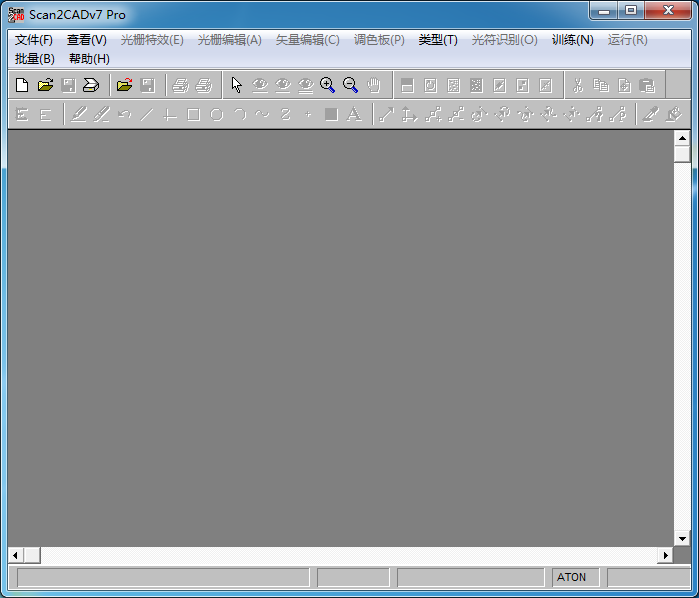Create a new blank file

click(x=22, y=85)
